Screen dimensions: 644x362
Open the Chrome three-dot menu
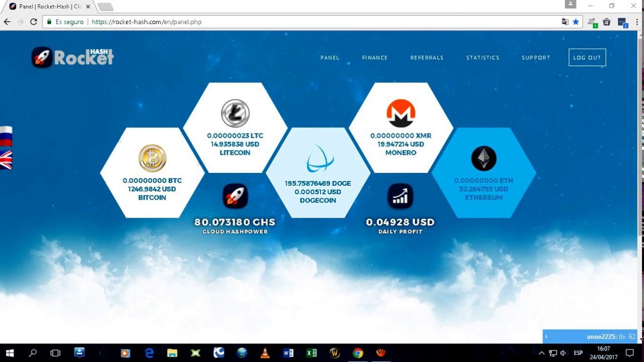(637, 22)
